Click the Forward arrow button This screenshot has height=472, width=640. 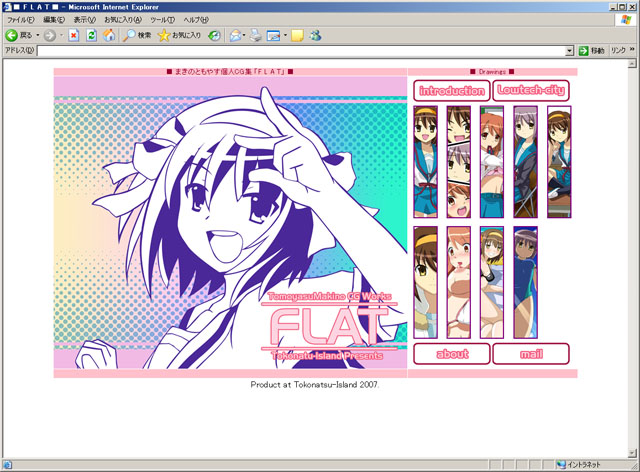[49, 36]
